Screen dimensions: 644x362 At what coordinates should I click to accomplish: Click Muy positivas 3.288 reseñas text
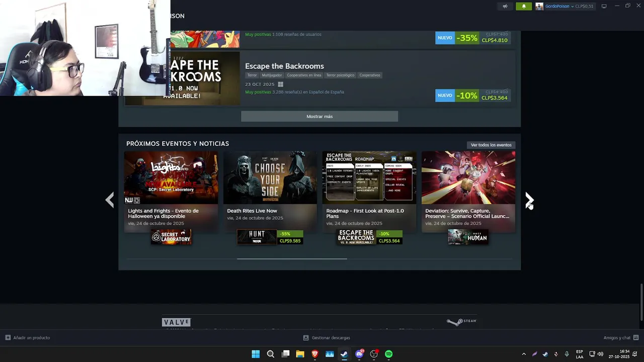click(x=294, y=92)
